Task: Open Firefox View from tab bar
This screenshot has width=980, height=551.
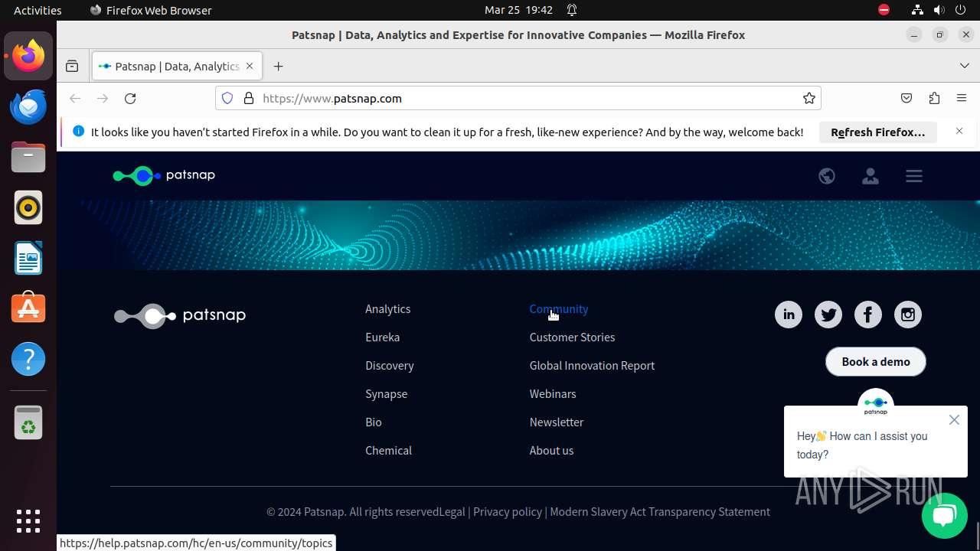Action: point(72,67)
